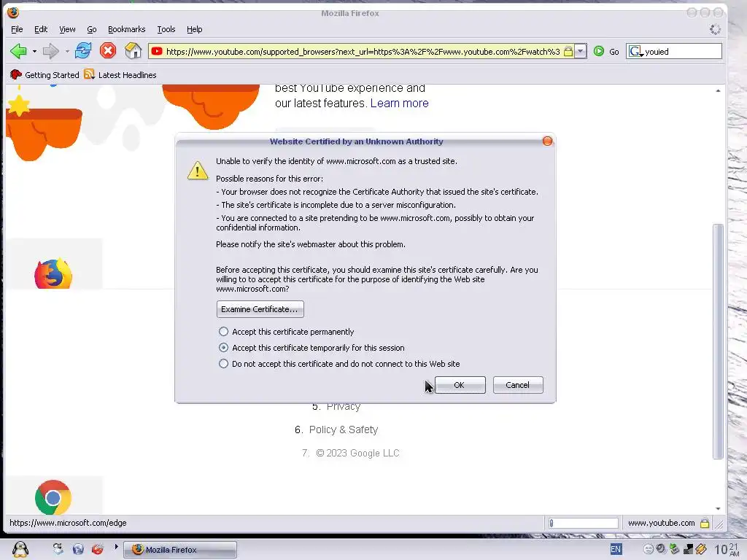Follow the 'Learn more' link
The width and height of the screenshot is (747, 560).
399,103
